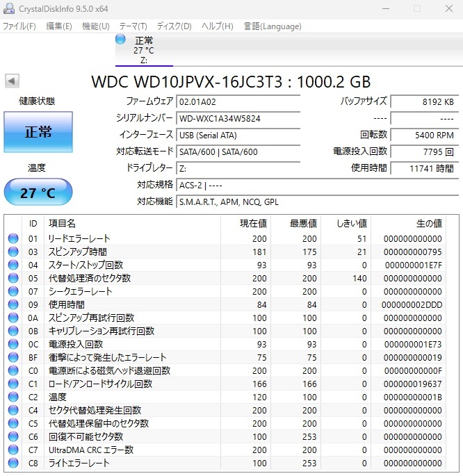Open the ディスク(D) menu
The image size is (463, 476).
tap(174, 26)
